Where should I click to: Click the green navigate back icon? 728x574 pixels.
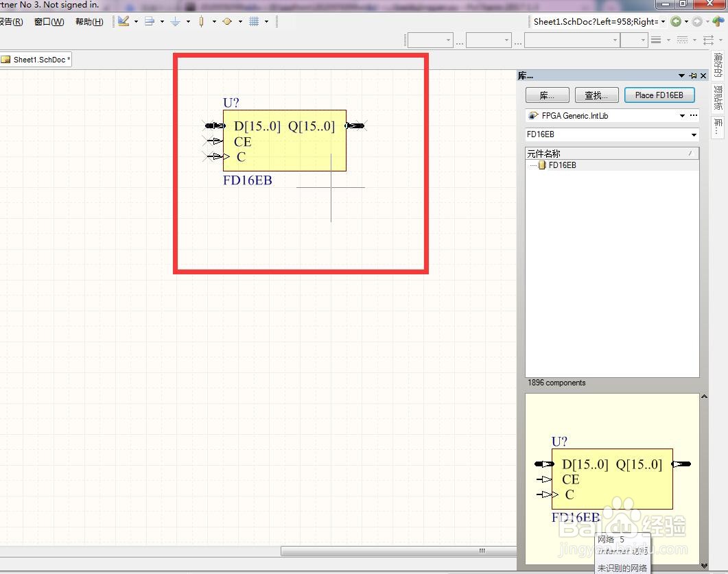676,21
